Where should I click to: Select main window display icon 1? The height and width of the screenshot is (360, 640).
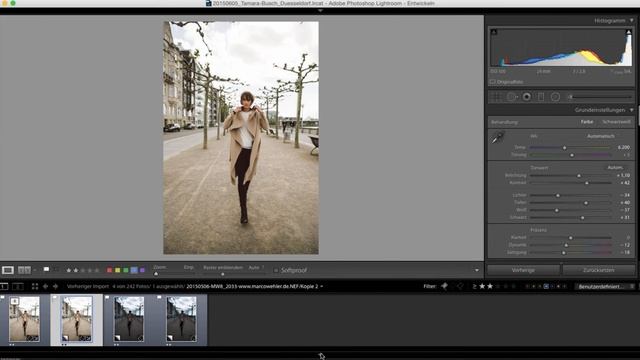(4, 287)
